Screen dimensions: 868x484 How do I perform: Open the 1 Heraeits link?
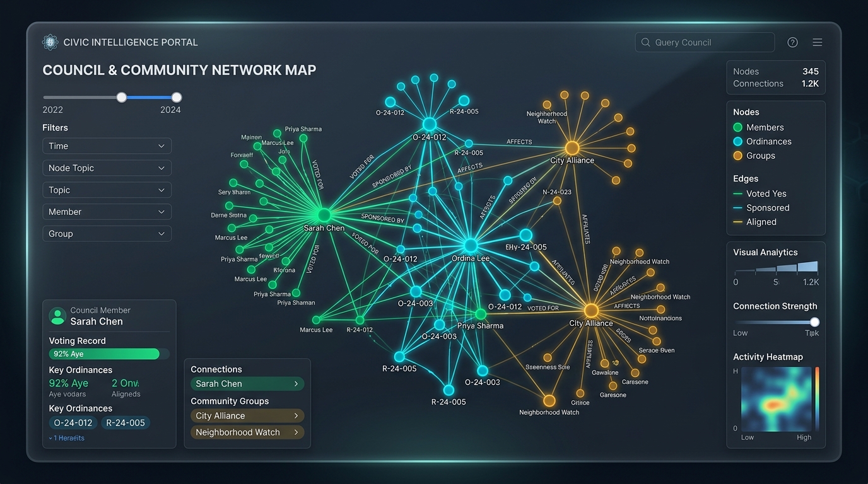point(66,438)
